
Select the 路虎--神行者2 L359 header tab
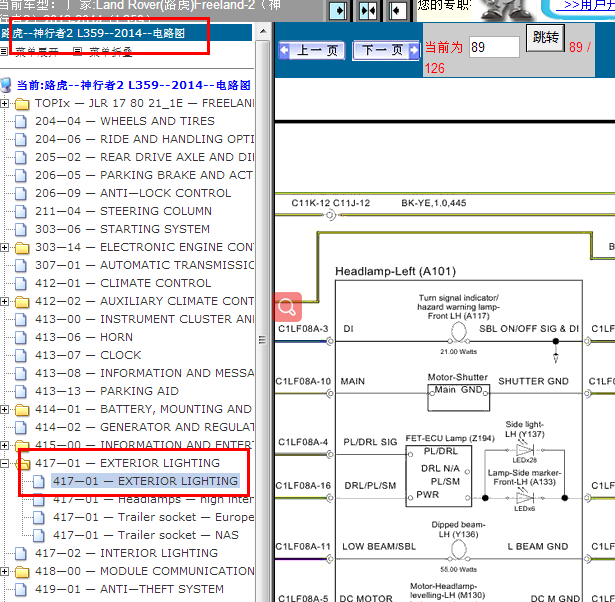[126, 33]
